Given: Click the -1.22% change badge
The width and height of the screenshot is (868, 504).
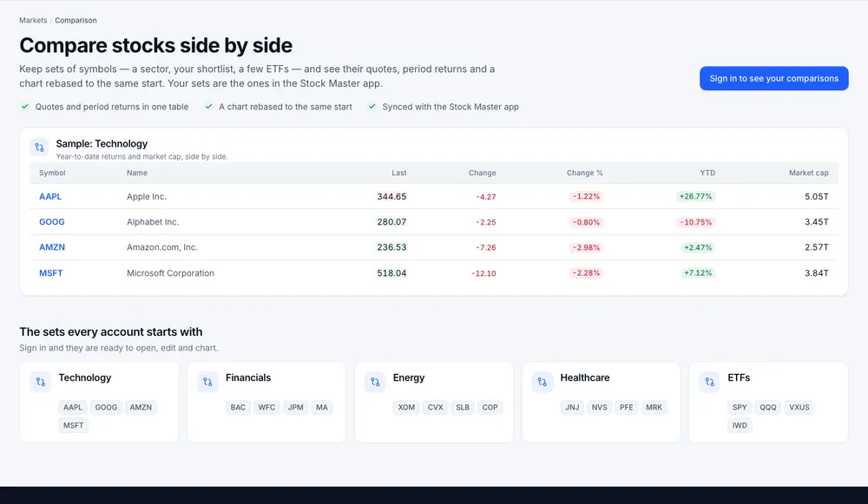Looking at the screenshot, I should click(586, 196).
